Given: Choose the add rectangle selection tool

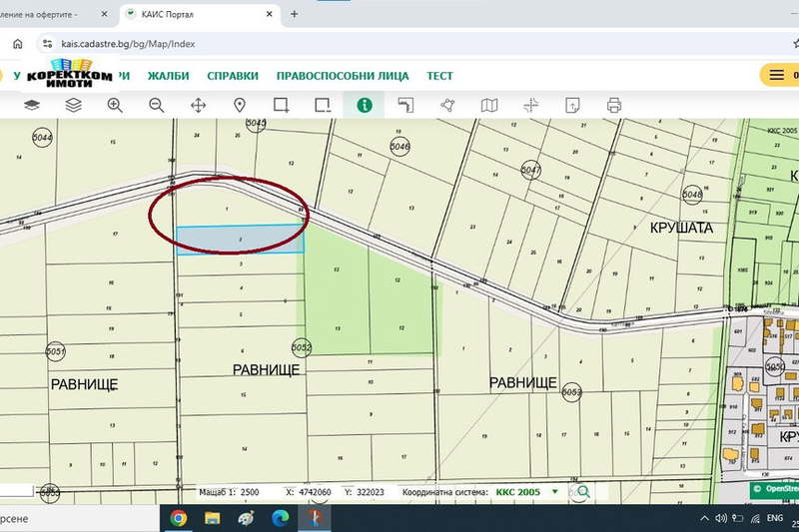Looking at the screenshot, I should (x=282, y=106).
